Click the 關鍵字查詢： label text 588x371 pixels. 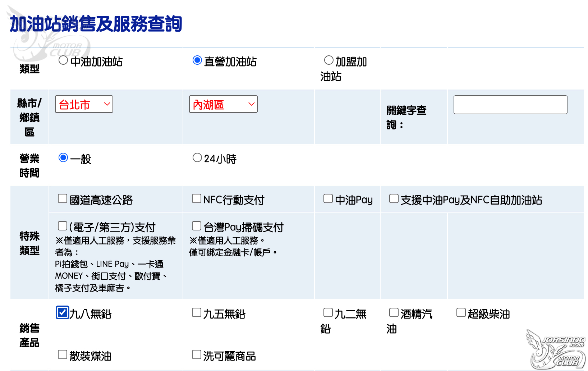tap(406, 118)
